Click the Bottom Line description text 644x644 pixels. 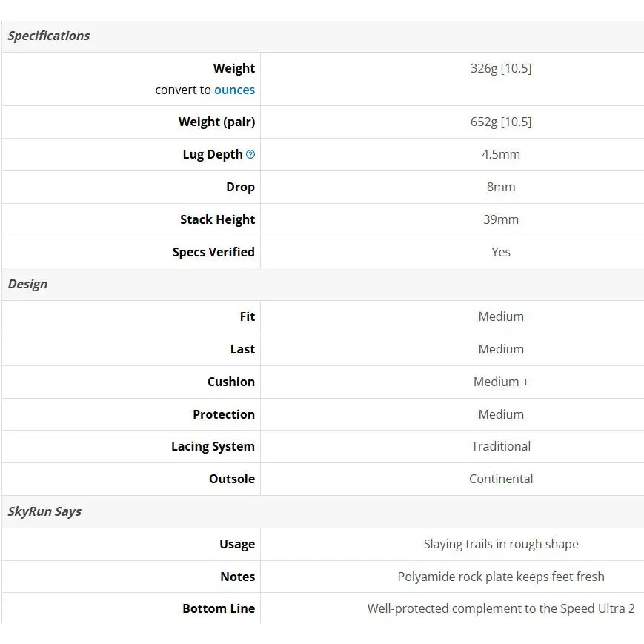501,608
